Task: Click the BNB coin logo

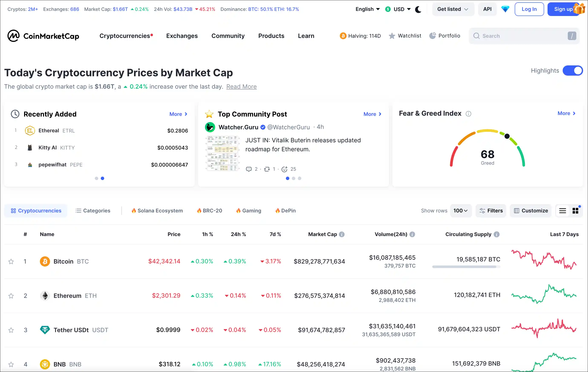Action: [45, 364]
